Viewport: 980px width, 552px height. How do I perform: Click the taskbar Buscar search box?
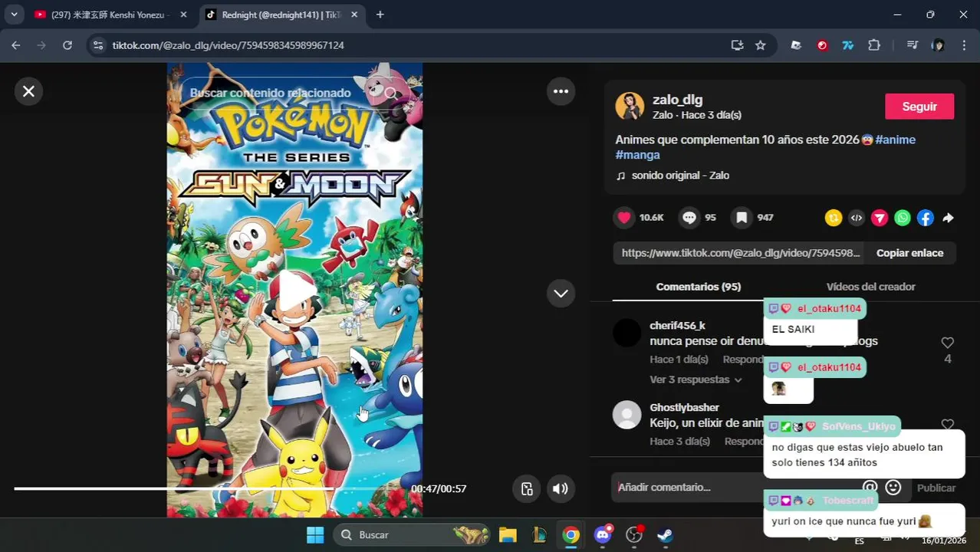412,535
